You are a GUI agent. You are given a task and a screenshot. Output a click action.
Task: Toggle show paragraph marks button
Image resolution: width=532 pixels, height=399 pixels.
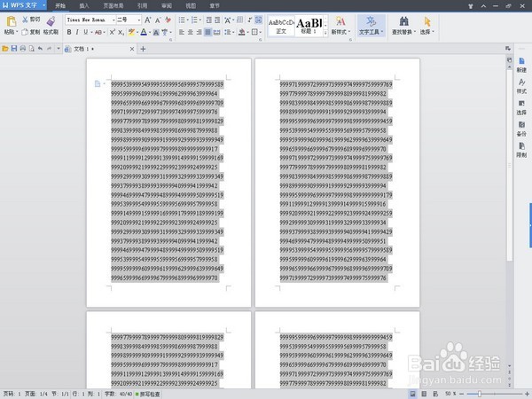pyautogui.click(x=250, y=20)
